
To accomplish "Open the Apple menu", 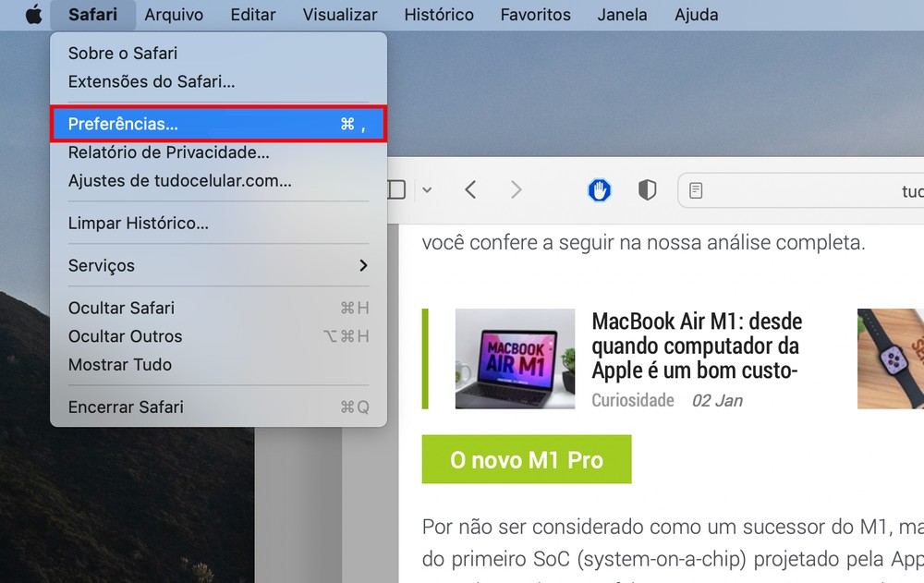I will tap(34, 14).
